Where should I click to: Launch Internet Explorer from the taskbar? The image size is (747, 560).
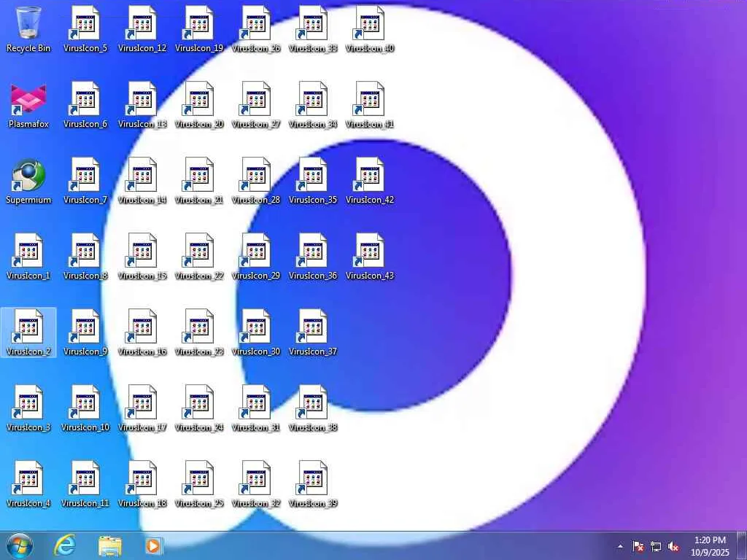pyautogui.click(x=64, y=545)
